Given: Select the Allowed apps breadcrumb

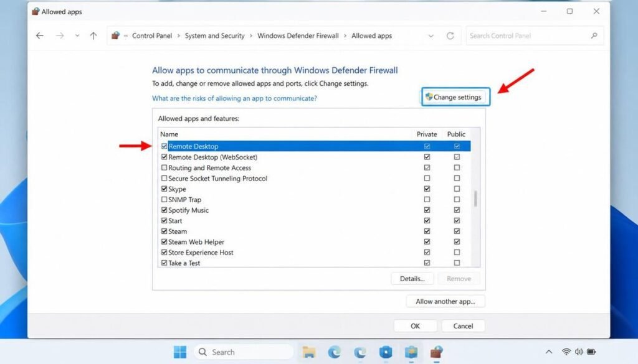Looking at the screenshot, I should 371,35.
